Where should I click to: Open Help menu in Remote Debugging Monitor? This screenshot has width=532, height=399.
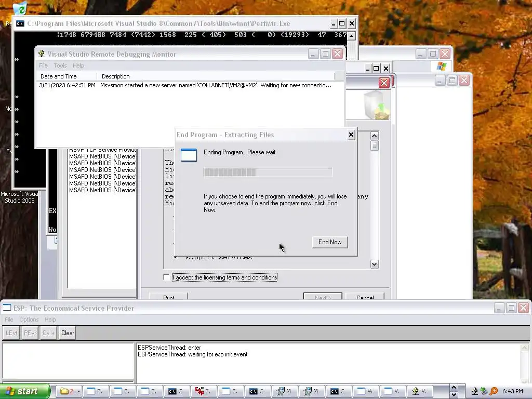pyautogui.click(x=78, y=65)
